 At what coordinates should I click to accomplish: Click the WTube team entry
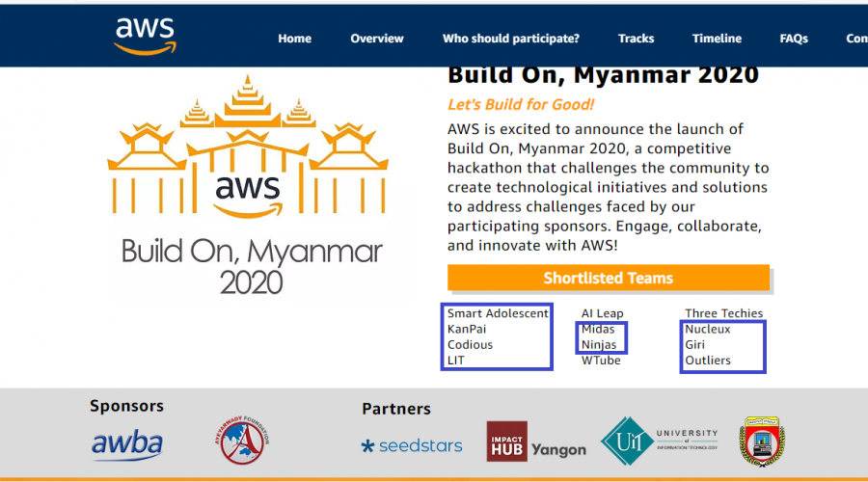601,361
